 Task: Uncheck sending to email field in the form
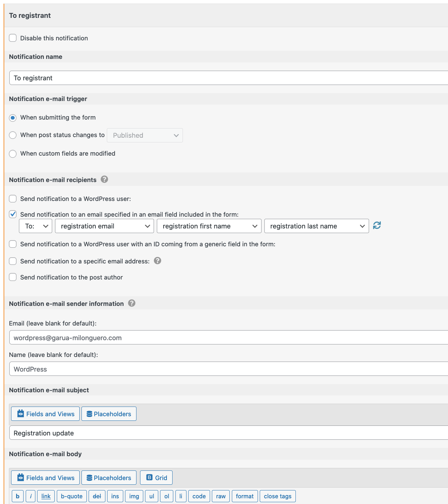[13, 214]
